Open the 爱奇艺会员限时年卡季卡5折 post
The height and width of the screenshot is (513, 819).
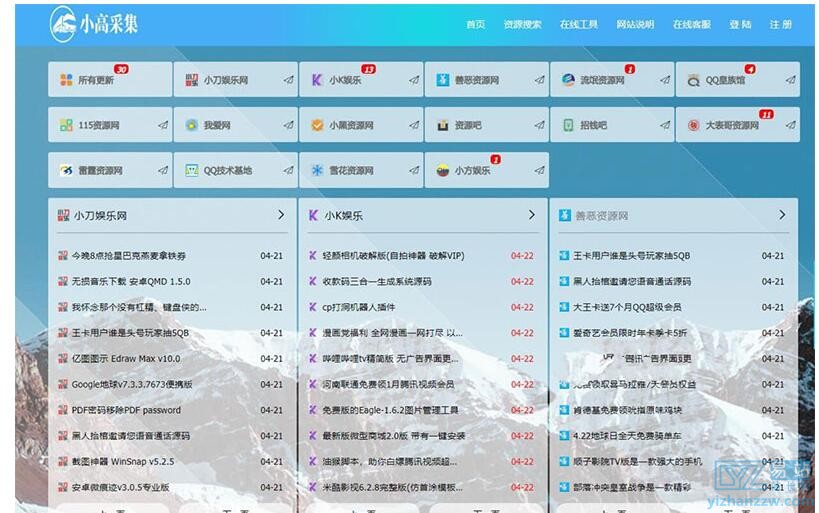630,333
